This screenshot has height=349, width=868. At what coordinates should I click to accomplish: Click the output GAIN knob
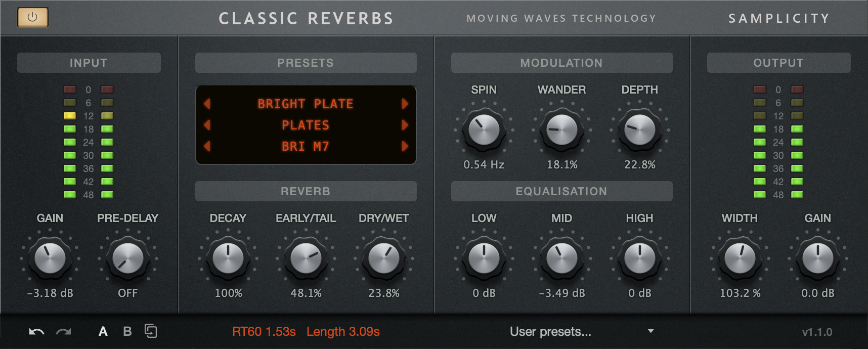tap(818, 258)
